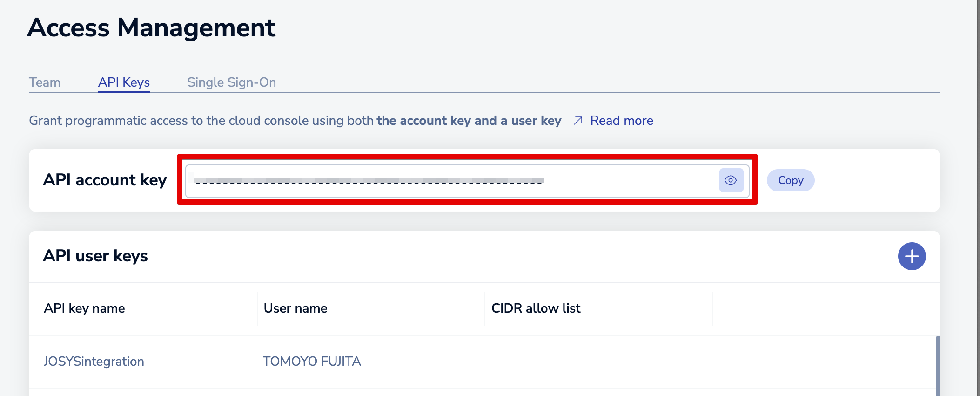The image size is (980, 396).
Task: Click the Access Management page heading
Action: tap(151, 28)
